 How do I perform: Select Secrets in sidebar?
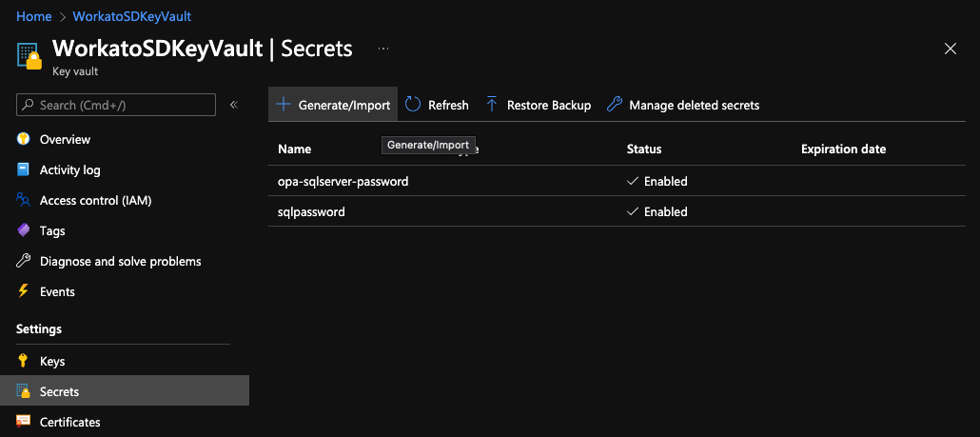tap(125, 391)
